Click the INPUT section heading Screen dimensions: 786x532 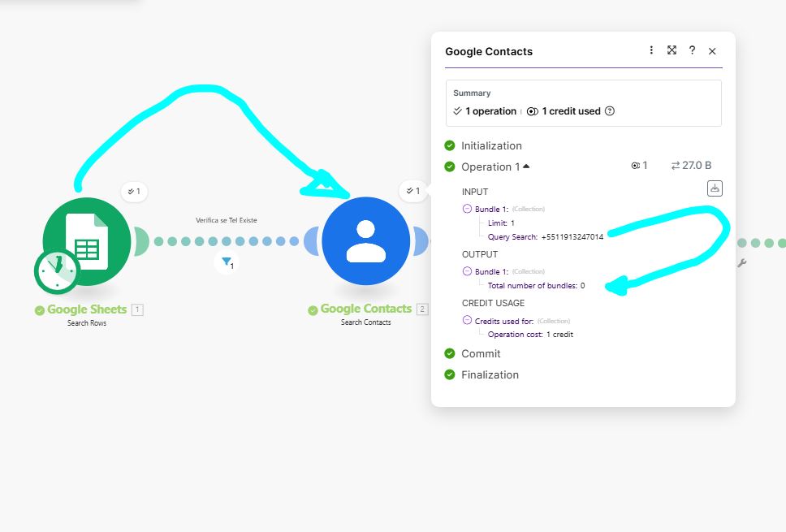click(475, 192)
